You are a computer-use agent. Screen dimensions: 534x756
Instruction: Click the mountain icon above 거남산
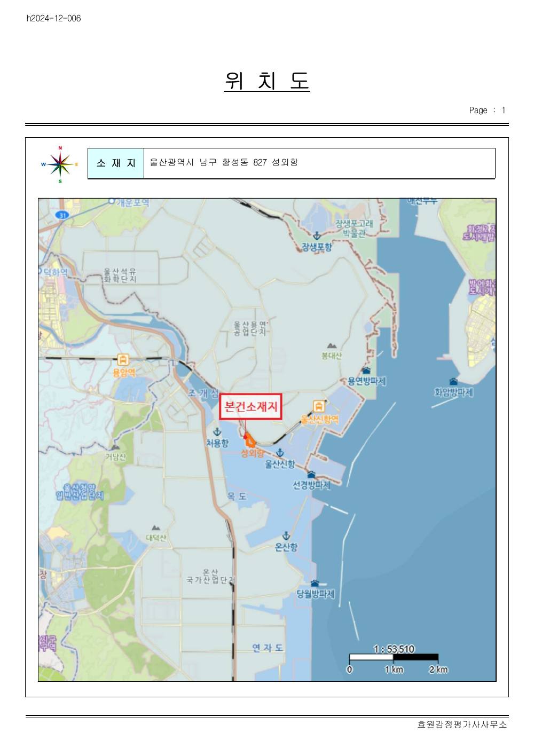tap(115, 447)
